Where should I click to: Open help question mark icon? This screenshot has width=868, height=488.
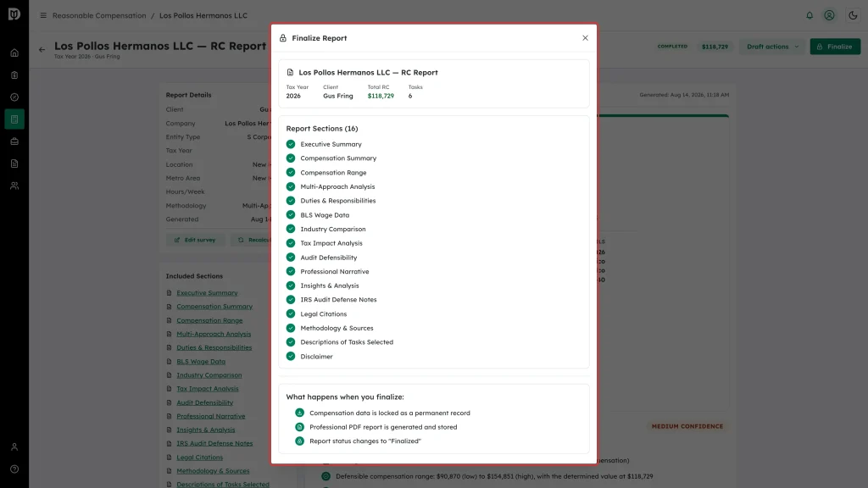pos(14,469)
